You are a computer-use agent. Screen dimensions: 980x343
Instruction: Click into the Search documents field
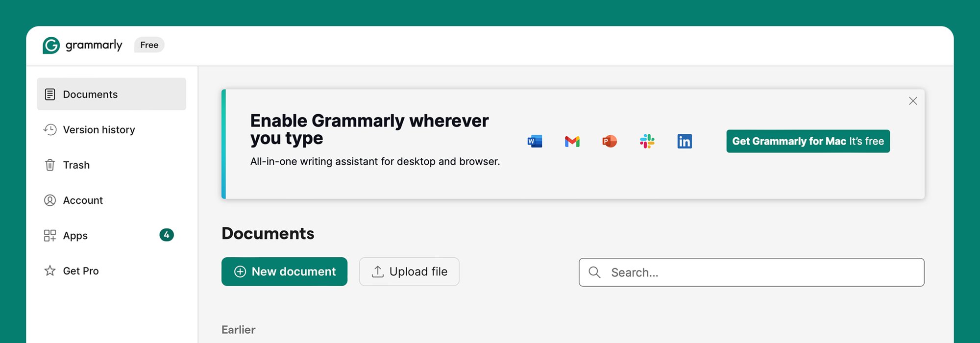[x=752, y=272]
